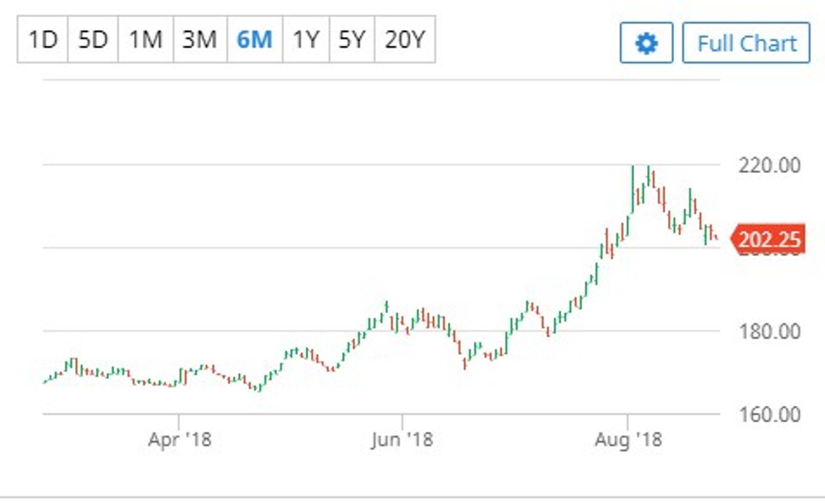Viewport: 825px width, 504px height.
Task: Click the Apr '18 date label
Action: [180, 440]
